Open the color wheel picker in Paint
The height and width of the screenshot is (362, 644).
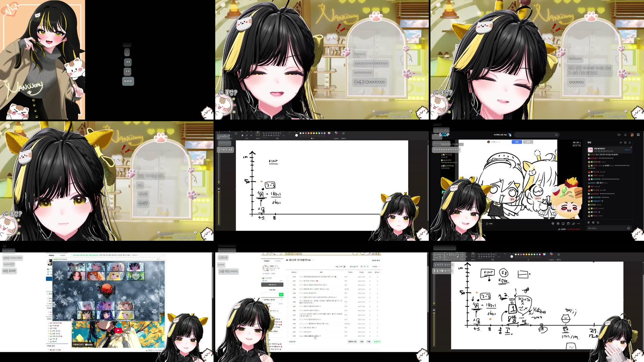pos(329,133)
